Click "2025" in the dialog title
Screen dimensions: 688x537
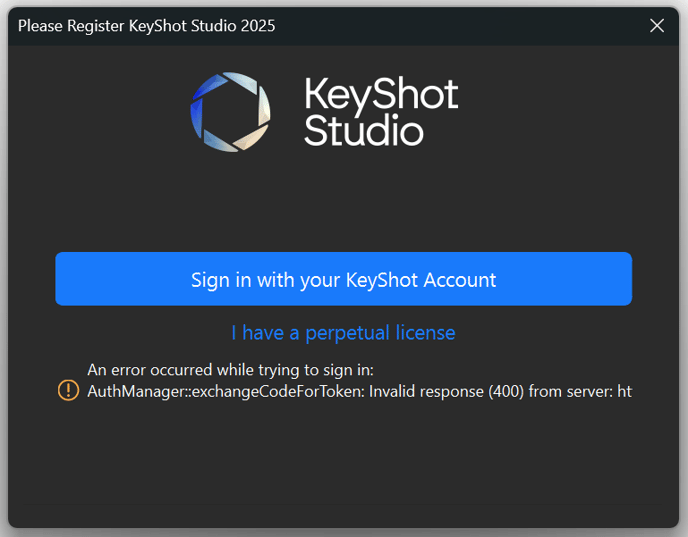(x=258, y=26)
